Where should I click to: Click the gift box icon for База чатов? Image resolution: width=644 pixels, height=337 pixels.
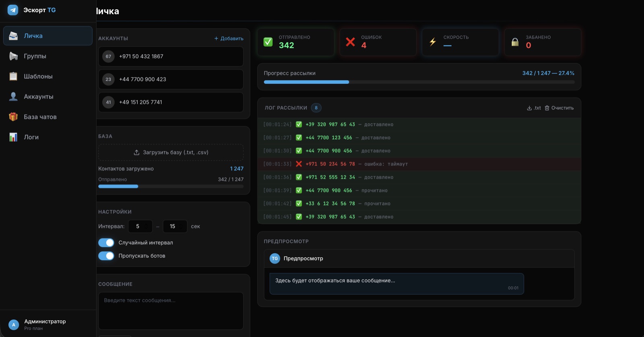(x=13, y=117)
